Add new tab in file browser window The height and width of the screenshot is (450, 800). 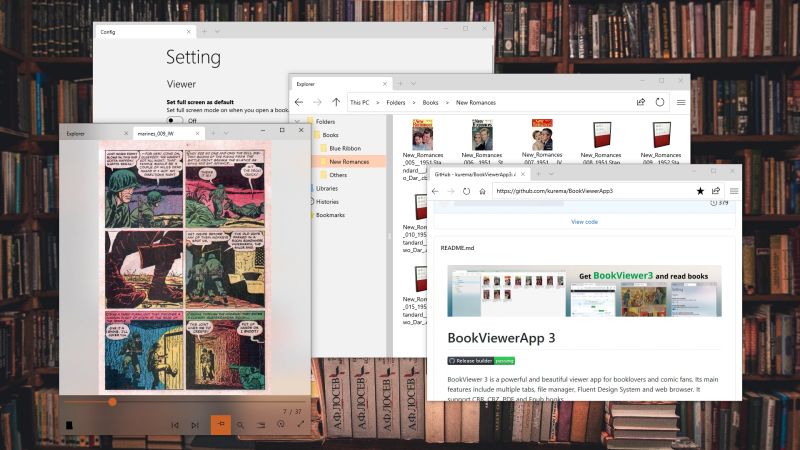(x=400, y=84)
